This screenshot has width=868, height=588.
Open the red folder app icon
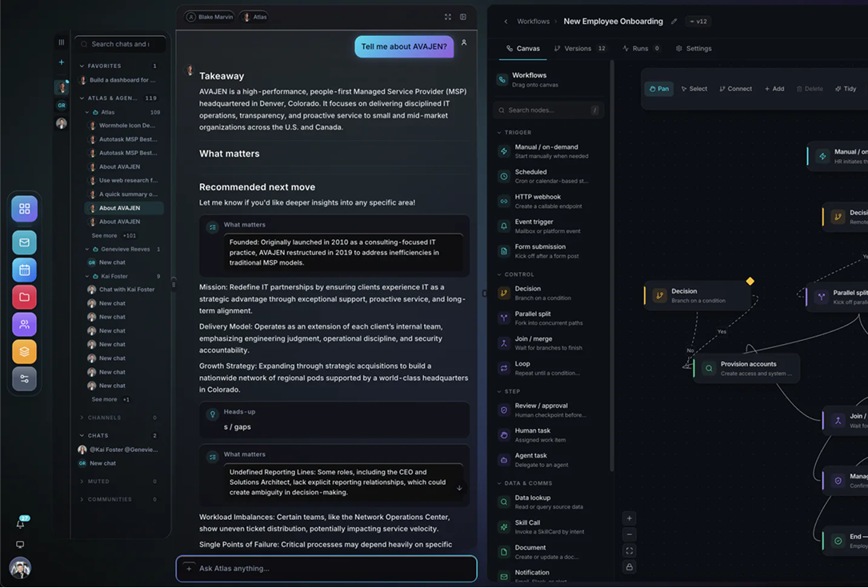pyautogui.click(x=24, y=298)
